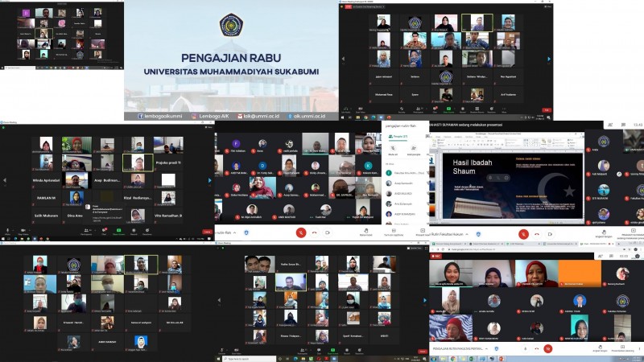Select the Prajoko prodi TI participant tile
644x362 pixels.
tap(168, 162)
